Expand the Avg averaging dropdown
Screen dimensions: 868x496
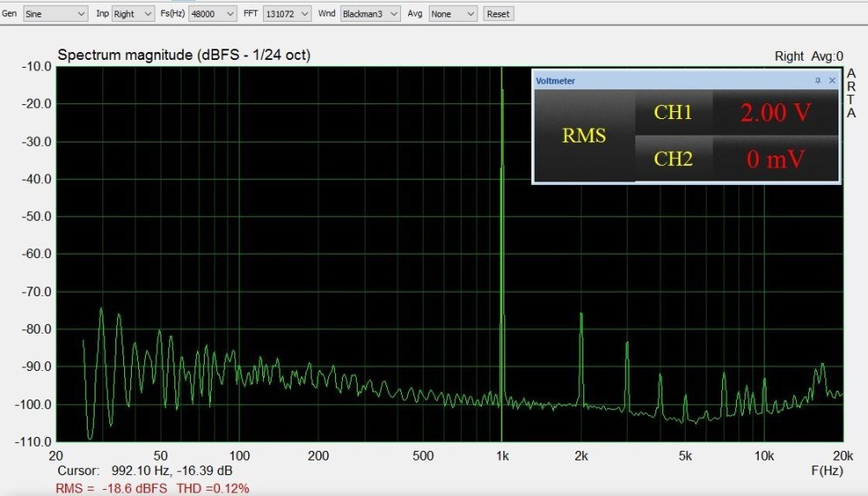(453, 14)
